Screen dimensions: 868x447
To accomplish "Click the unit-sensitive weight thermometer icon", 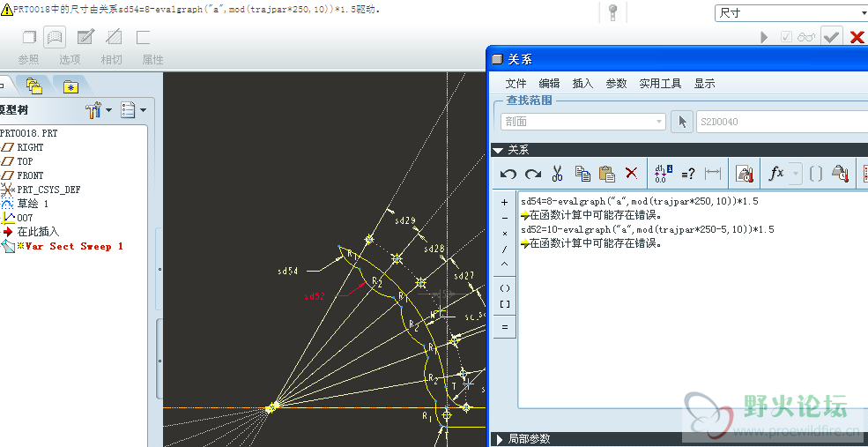I will (x=745, y=174).
